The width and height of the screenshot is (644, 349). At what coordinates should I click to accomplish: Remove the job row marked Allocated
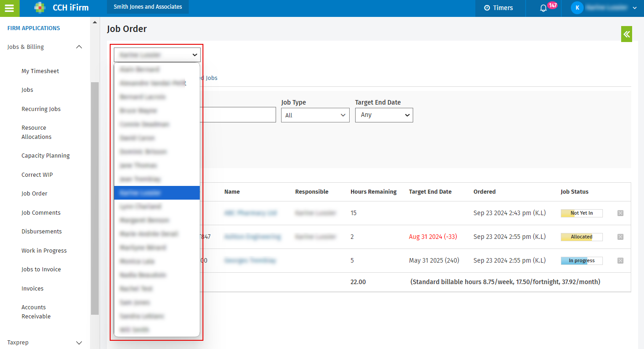coord(620,237)
